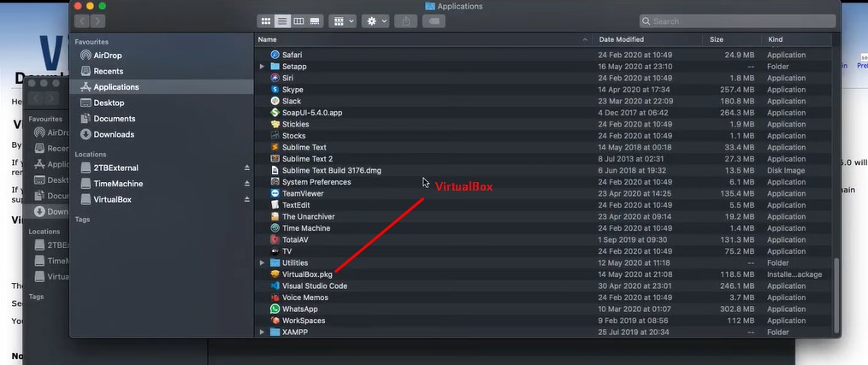This screenshot has height=365, width=868.
Task: Eject the 2TBExternal drive
Action: tap(247, 168)
